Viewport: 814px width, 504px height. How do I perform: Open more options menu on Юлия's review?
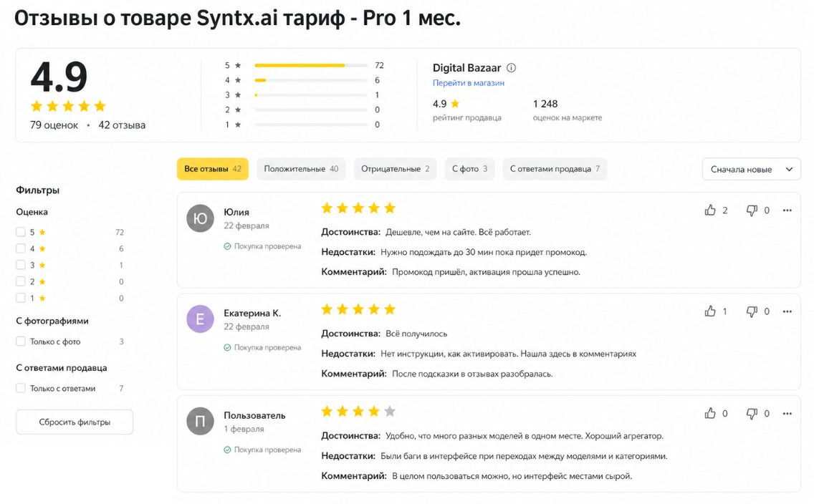point(787,210)
